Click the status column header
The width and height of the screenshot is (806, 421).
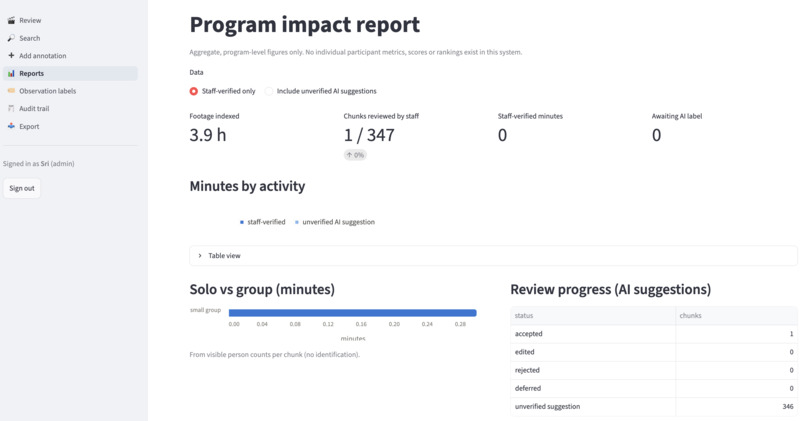pos(593,316)
